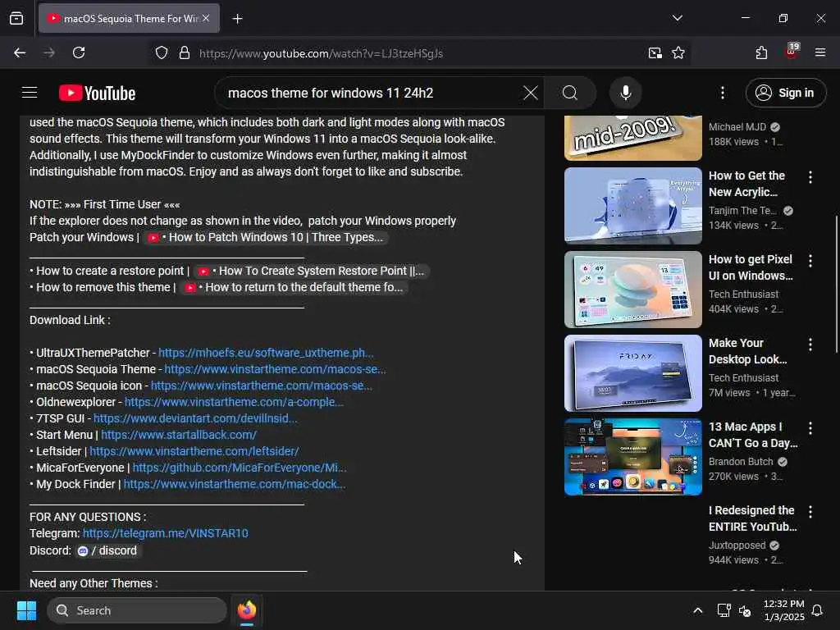
Task: Open a new browser tab
Action: click(237, 19)
